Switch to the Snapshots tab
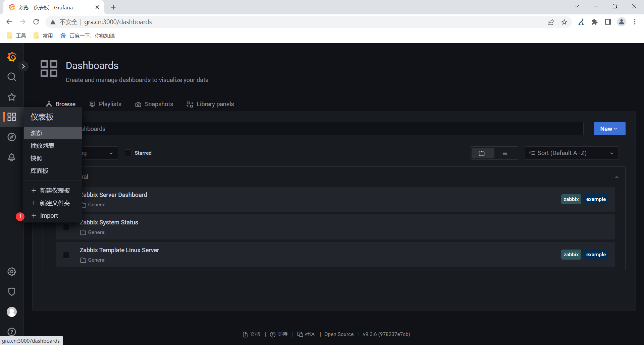Viewport: 644px width, 345px height. coord(154,104)
